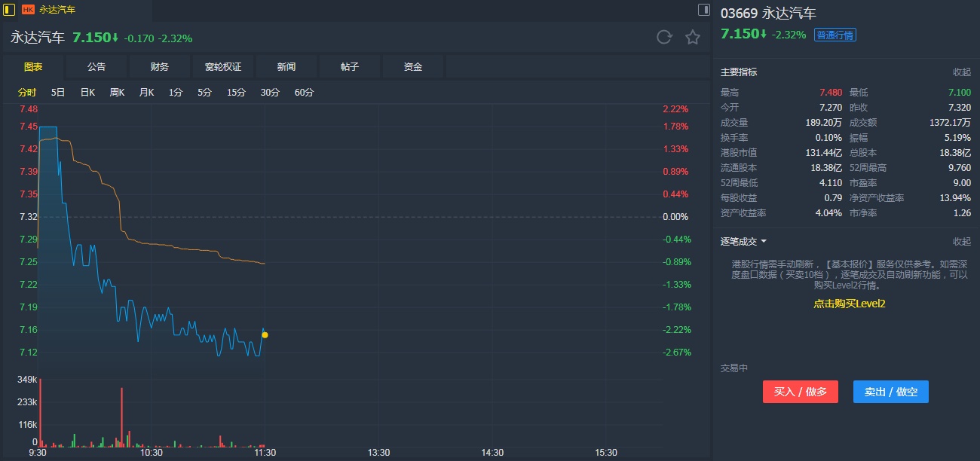
Task: Toggle the right sidebar panel icon
Action: point(704,10)
